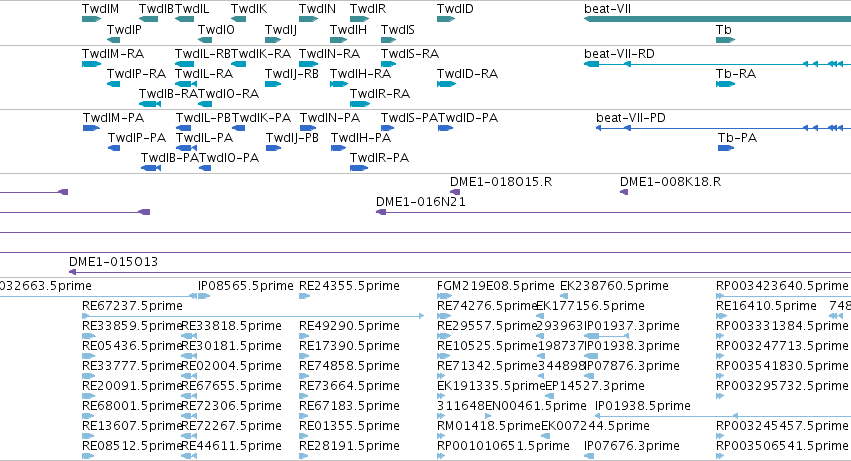Click the TwdlP-RA transcript label
This screenshot has height=461, width=851.
tap(136, 74)
